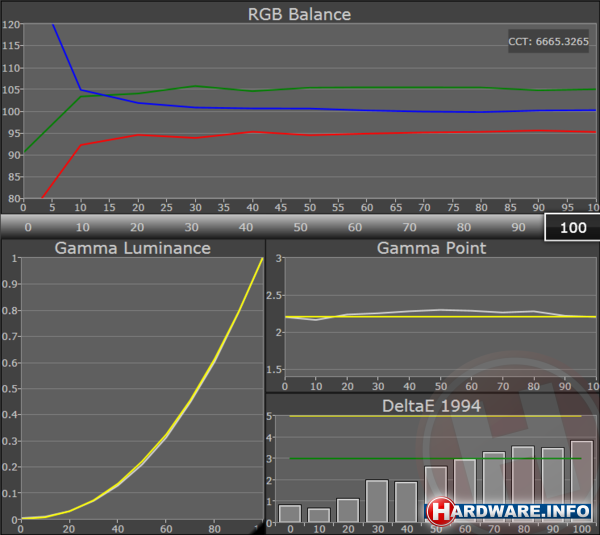Click the Gamma Luminance panel title
The height and width of the screenshot is (535, 600).
[x=132, y=248]
